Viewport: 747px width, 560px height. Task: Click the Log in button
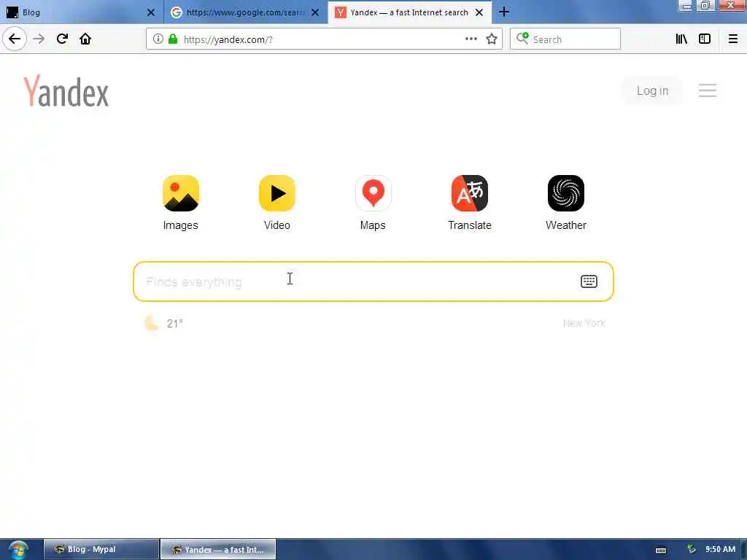[x=652, y=90]
